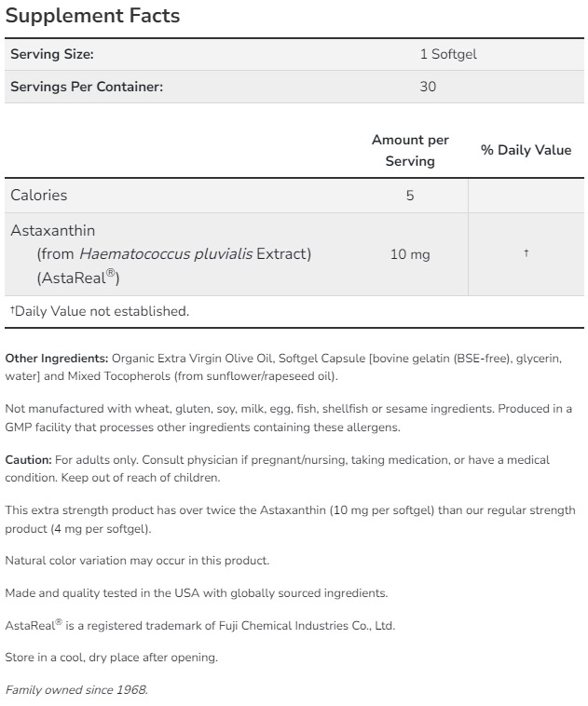The height and width of the screenshot is (706, 588).
Task: Click the Astaxanthin ingredient name
Action: point(53,229)
